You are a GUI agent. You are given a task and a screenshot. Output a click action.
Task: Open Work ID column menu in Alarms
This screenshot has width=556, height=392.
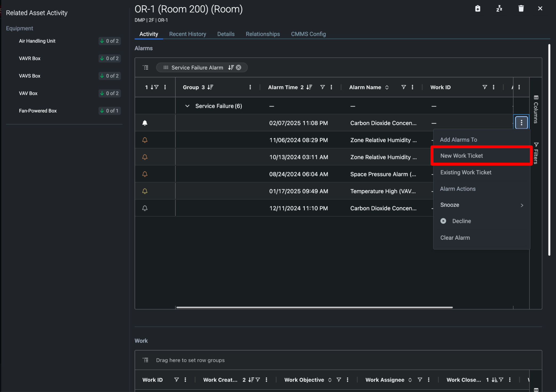(493, 87)
